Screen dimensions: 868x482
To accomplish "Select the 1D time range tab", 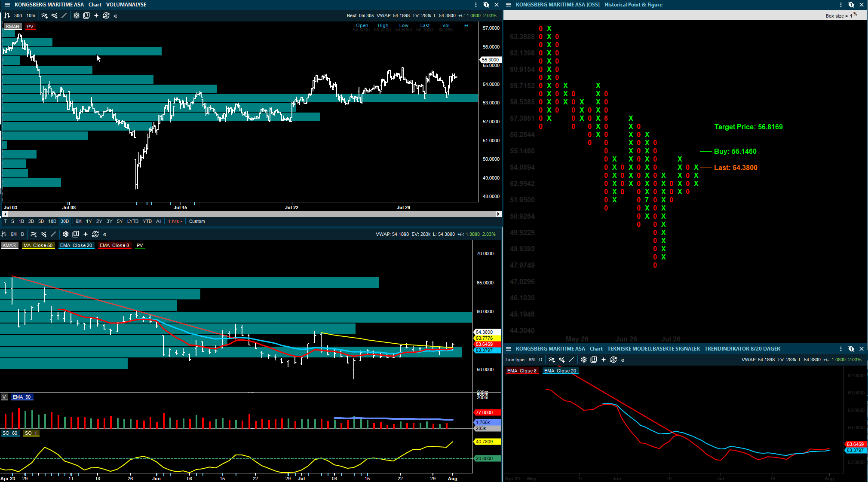I will (21, 222).
